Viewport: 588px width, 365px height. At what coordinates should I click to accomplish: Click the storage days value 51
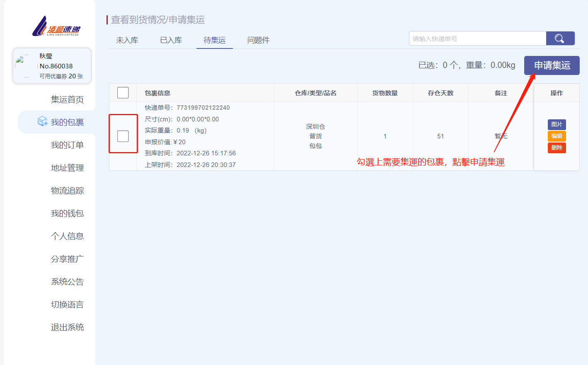pyautogui.click(x=440, y=136)
